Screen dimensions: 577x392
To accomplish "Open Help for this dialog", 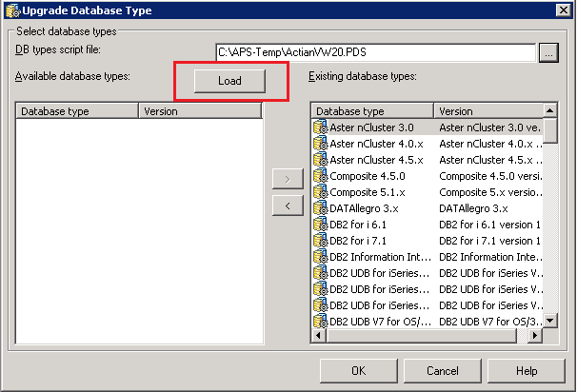I will click(x=526, y=371).
